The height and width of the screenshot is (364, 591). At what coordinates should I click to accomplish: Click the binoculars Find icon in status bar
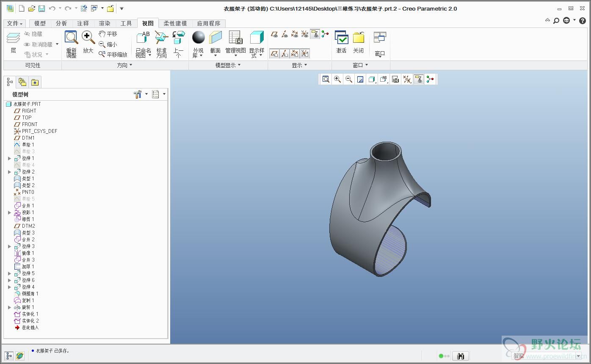461,356
